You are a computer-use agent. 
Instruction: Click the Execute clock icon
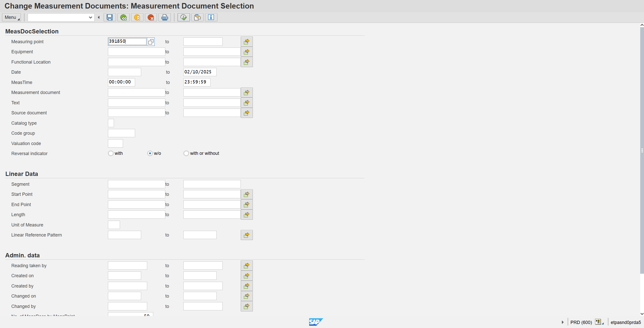(184, 17)
